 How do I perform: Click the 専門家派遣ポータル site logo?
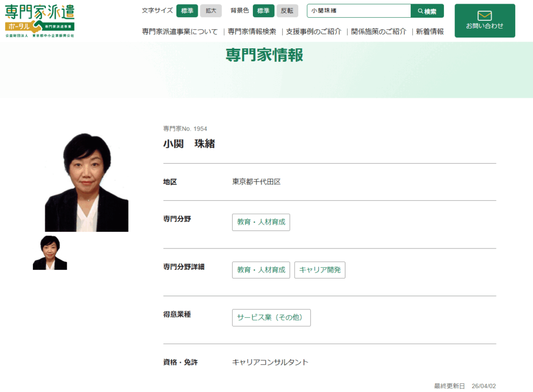point(40,21)
